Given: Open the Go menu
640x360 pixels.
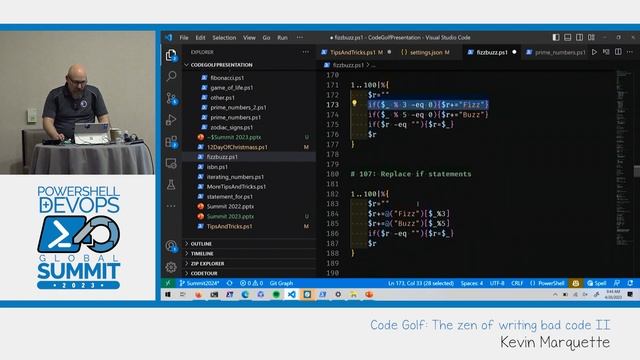Looking at the screenshot, I should (x=266, y=38).
